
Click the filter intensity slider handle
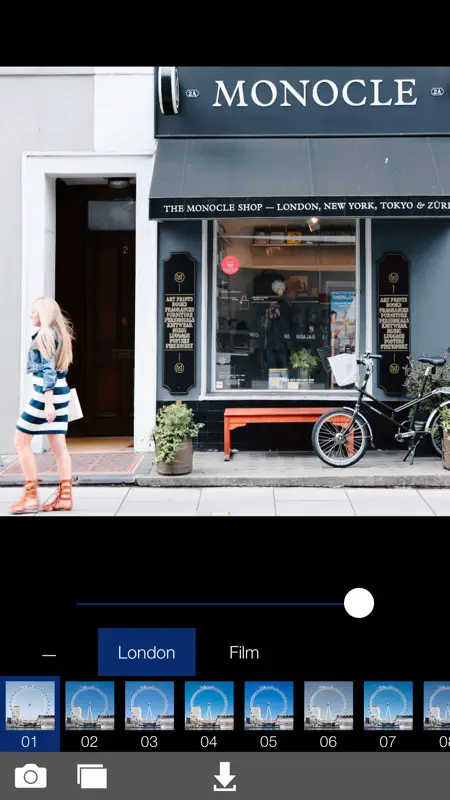tap(359, 603)
